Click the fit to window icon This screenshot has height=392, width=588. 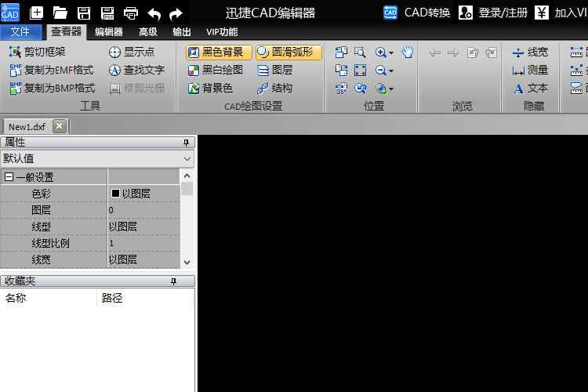pyautogui.click(x=360, y=70)
